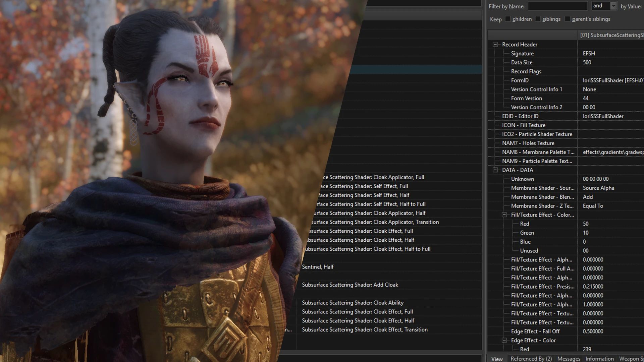The height and width of the screenshot is (362, 644).
Task: Check the Keep children checkbox
Action: [x=508, y=19]
